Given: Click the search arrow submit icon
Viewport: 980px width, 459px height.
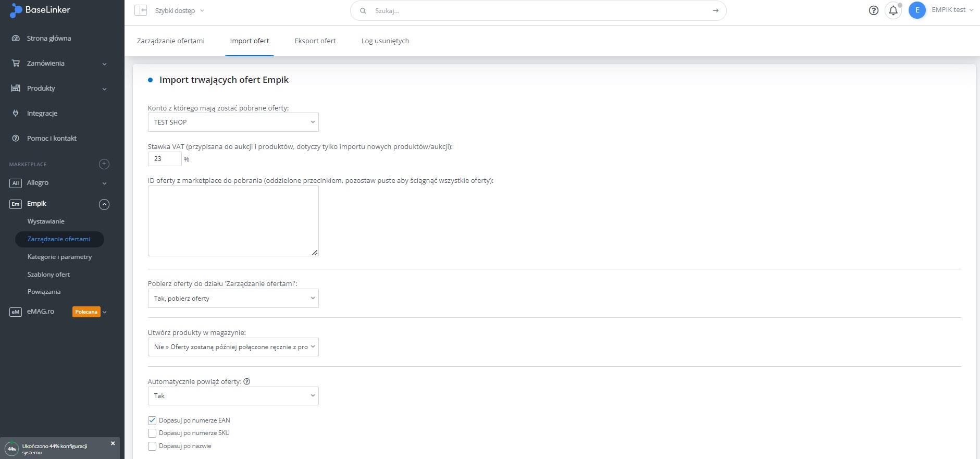Looking at the screenshot, I should tap(715, 10).
